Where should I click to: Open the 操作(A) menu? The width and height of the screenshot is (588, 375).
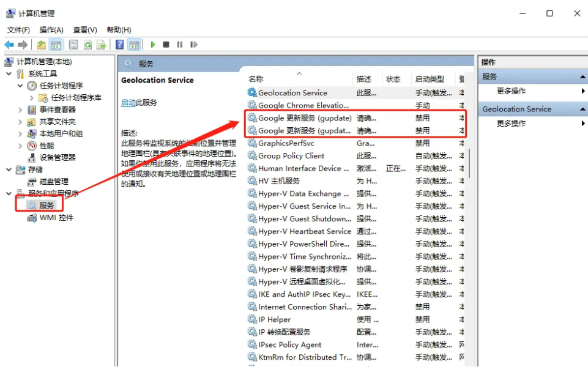(51, 30)
